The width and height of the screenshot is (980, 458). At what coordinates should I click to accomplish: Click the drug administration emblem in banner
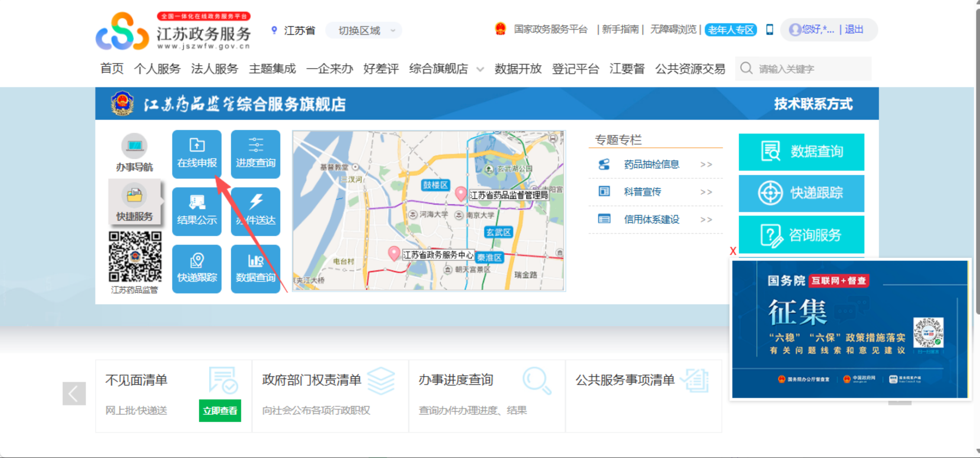pos(122,103)
